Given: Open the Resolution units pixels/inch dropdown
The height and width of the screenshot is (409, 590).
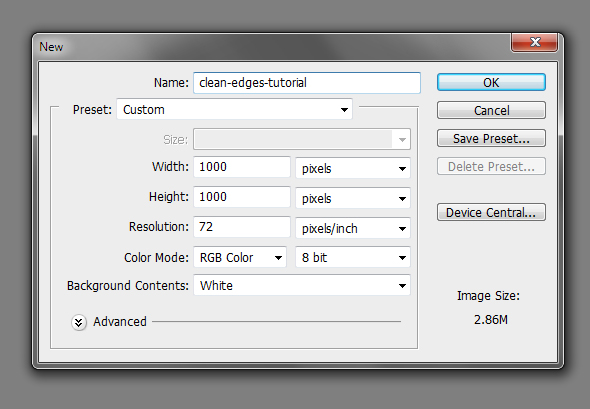Looking at the screenshot, I should click(x=353, y=228).
